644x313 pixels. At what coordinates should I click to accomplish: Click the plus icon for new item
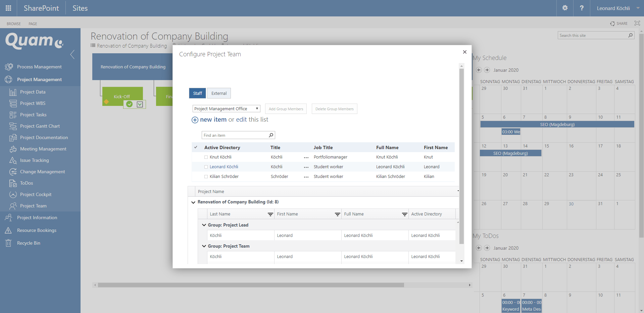[195, 120]
